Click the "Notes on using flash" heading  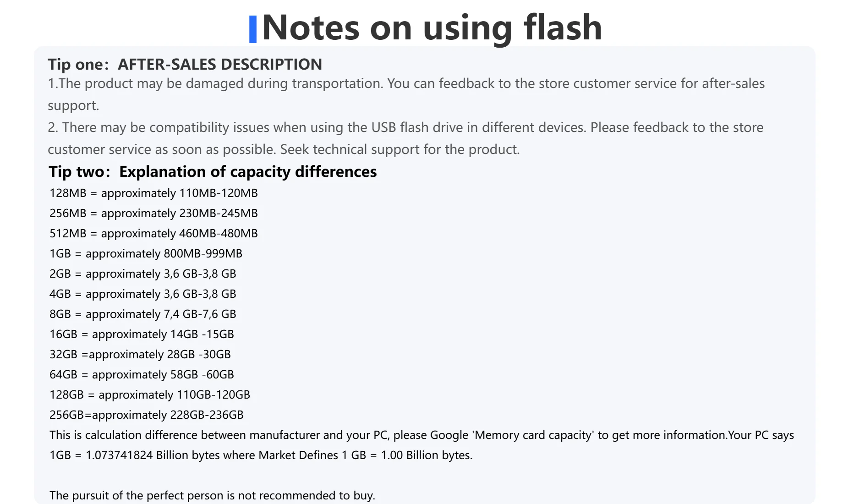(432, 27)
